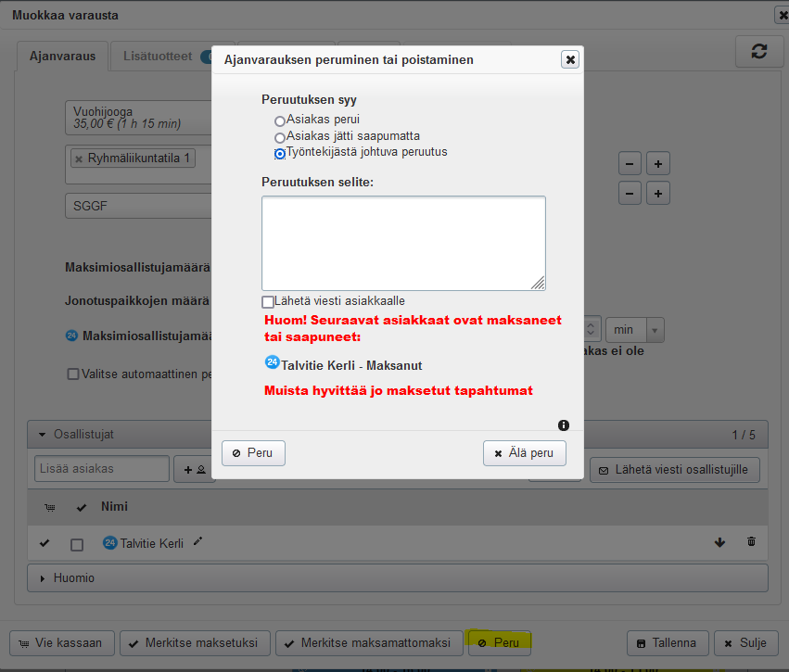Switch to the Ajanvaraus tab
Screen dimensions: 789x672
62,57
